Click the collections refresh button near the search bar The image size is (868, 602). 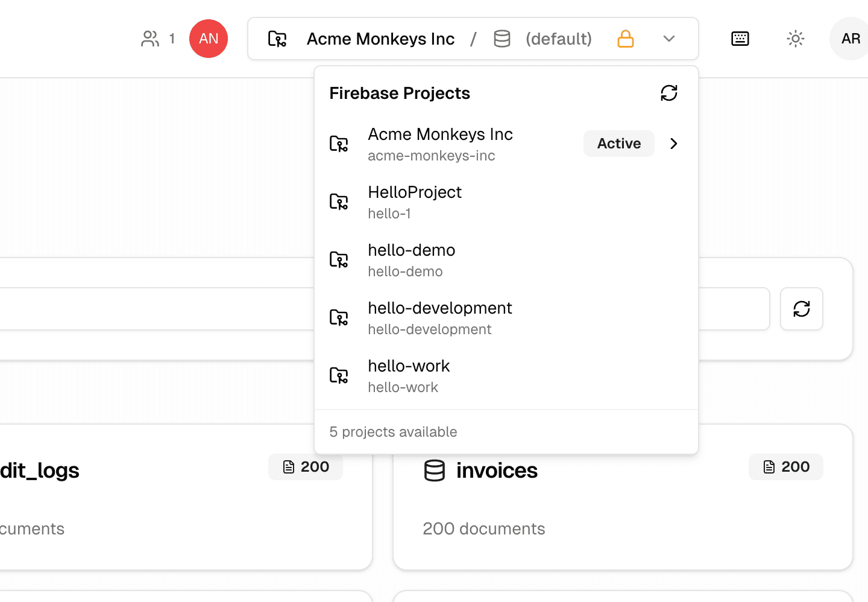pyautogui.click(x=801, y=309)
